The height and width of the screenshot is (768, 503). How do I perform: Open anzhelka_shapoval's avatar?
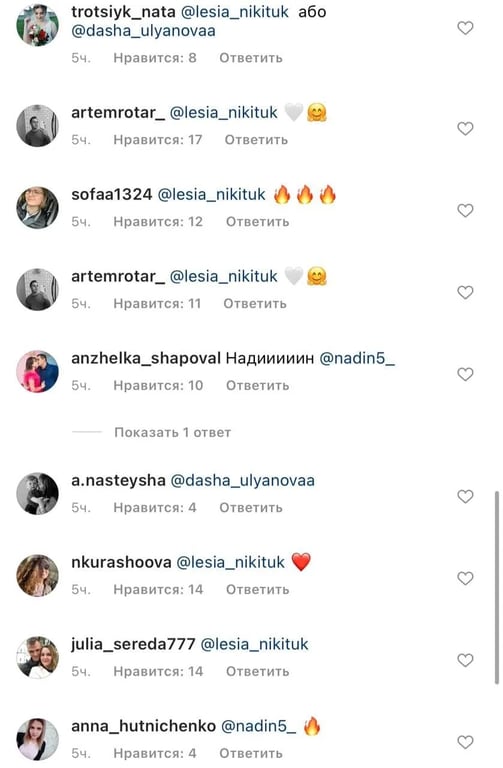click(37, 371)
